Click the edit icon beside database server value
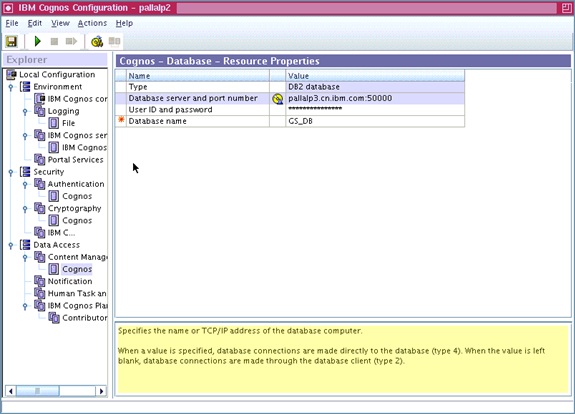Viewport: 575px width, 414px height. [x=278, y=99]
